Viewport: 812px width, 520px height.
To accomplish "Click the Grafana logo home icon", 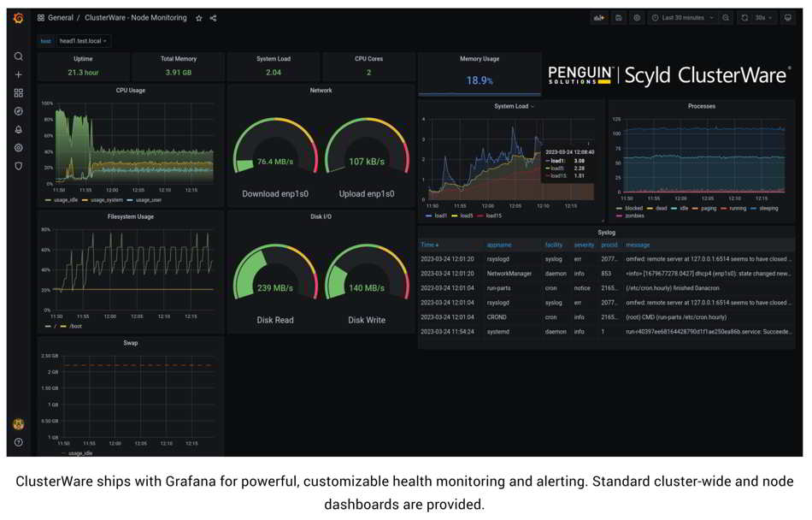I will [18, 18].
